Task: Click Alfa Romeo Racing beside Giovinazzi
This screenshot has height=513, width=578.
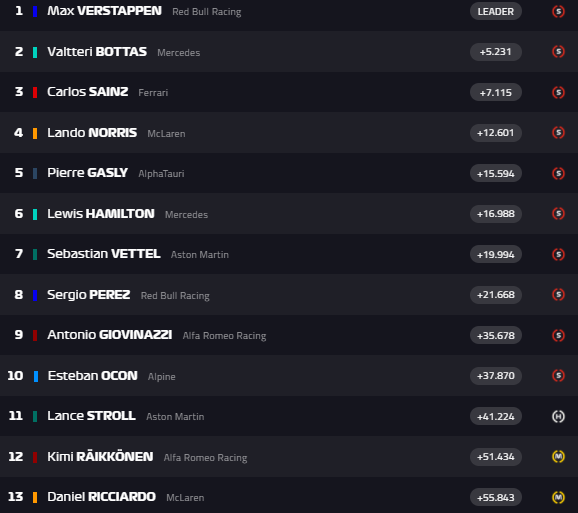Action: (224, 336)
